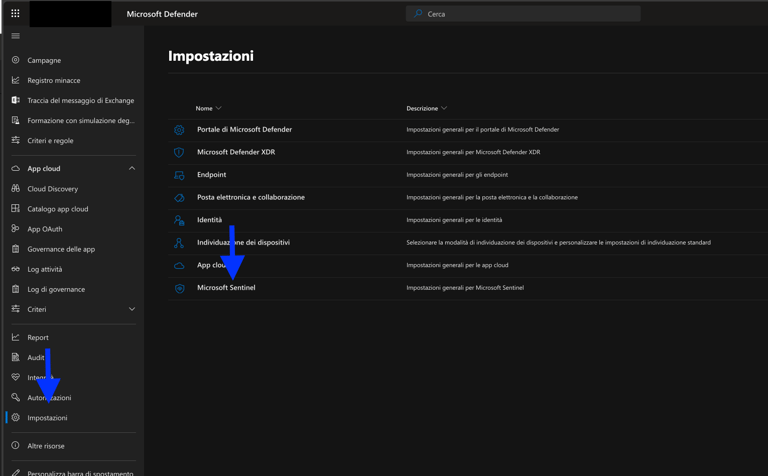Expand the Criteri submenu chevron

(132, 309)
